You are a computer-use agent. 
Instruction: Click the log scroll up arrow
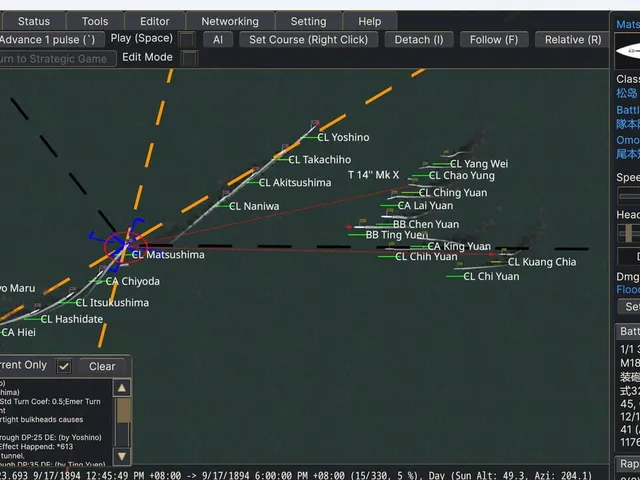coord(122,388)
